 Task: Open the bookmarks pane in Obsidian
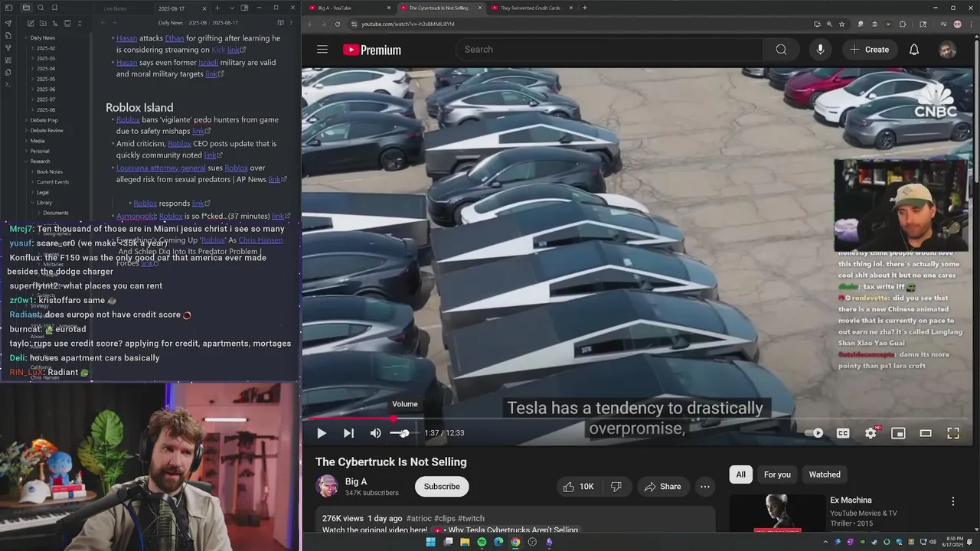[x=54, y=8]
